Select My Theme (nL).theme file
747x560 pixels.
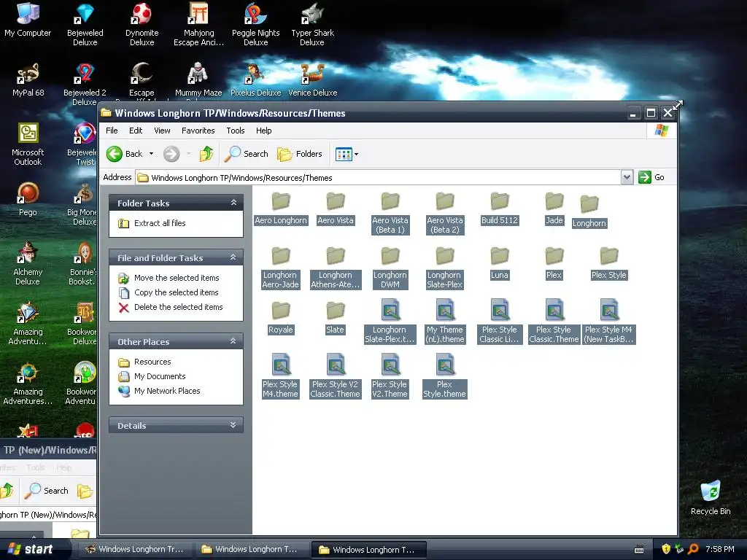click(444, 322)
